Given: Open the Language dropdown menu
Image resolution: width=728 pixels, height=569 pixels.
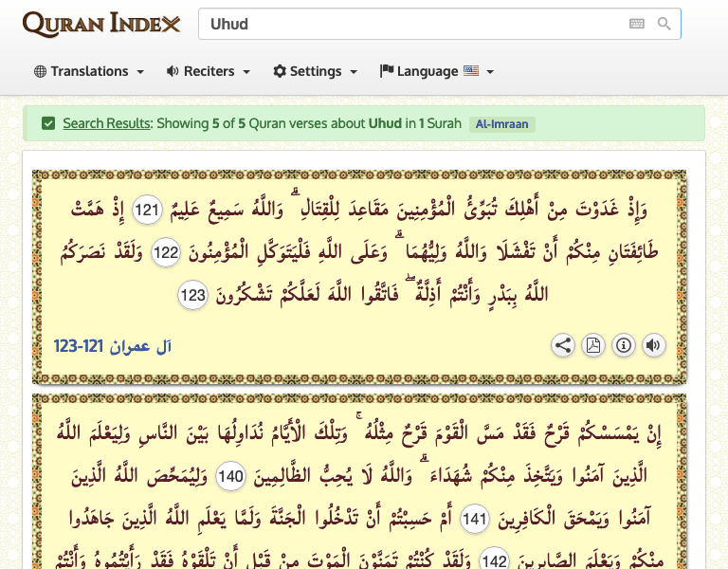Looking at the screenshot, I should click(437, 71).
